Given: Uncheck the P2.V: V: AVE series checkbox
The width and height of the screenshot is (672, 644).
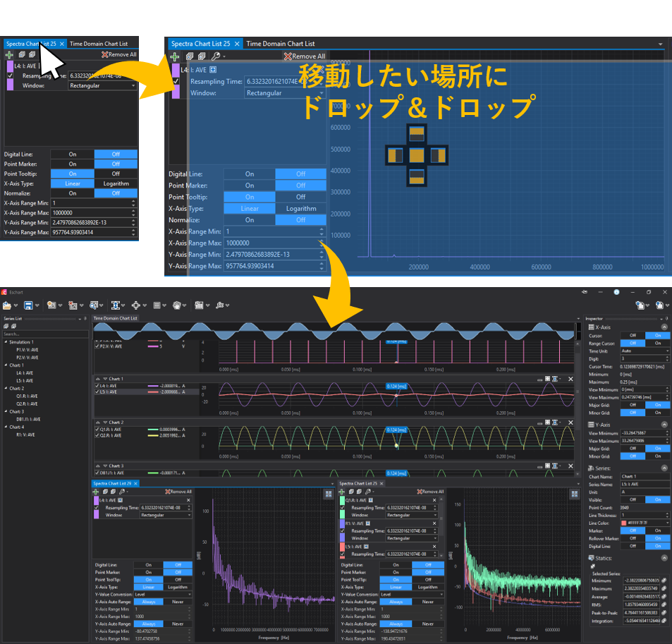Looking at the screenshot, I should coord(97,346).
